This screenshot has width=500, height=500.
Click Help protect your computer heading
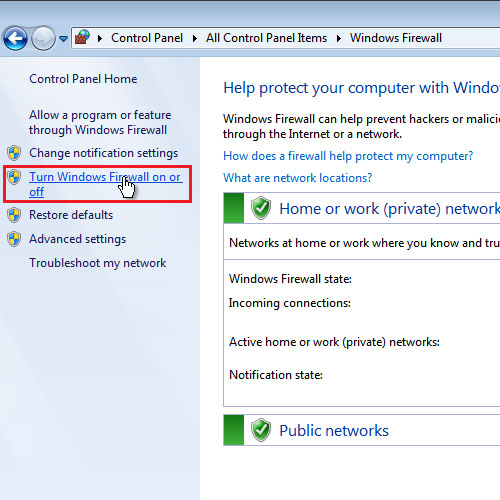[362, 88]
